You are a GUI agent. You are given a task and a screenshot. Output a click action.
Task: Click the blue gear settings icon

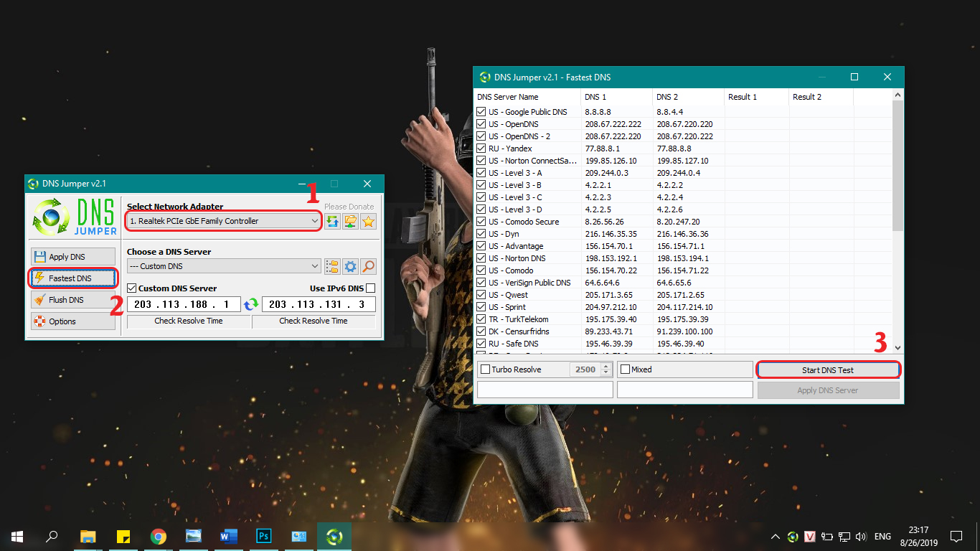click(x=350, y=266)
